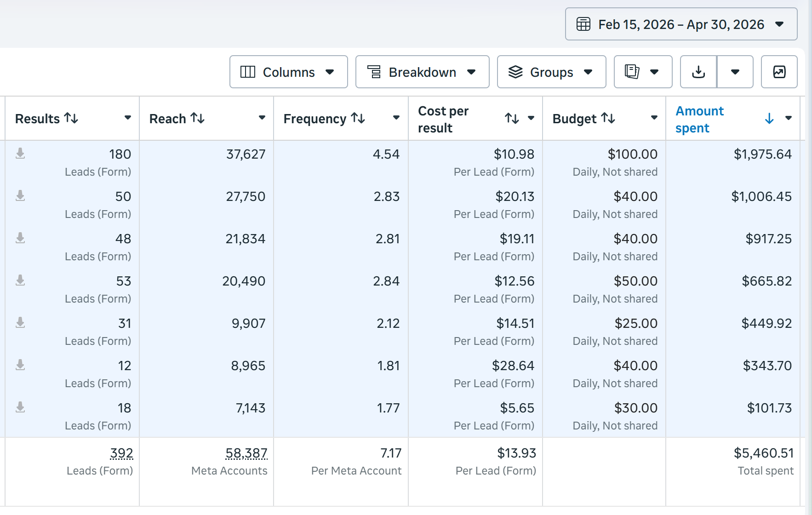
Task: Download leads for the 50 results row
Action: pos(20,195)
